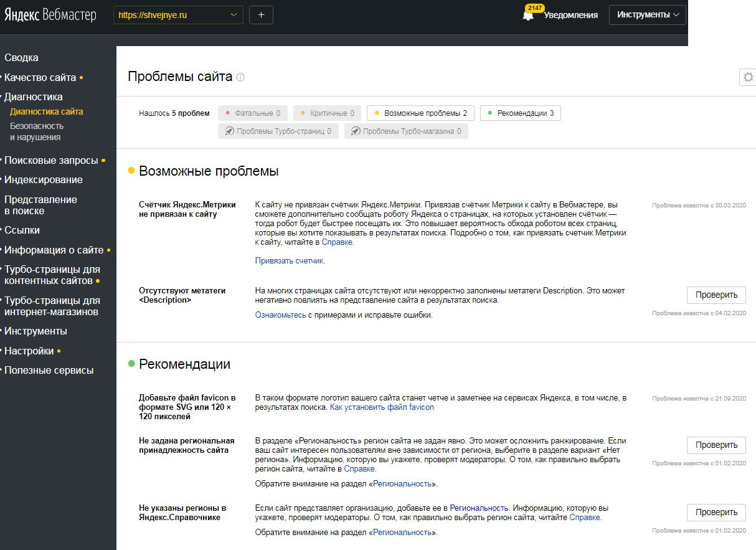Click Нашлось 5 проблем text

(174, 113)
